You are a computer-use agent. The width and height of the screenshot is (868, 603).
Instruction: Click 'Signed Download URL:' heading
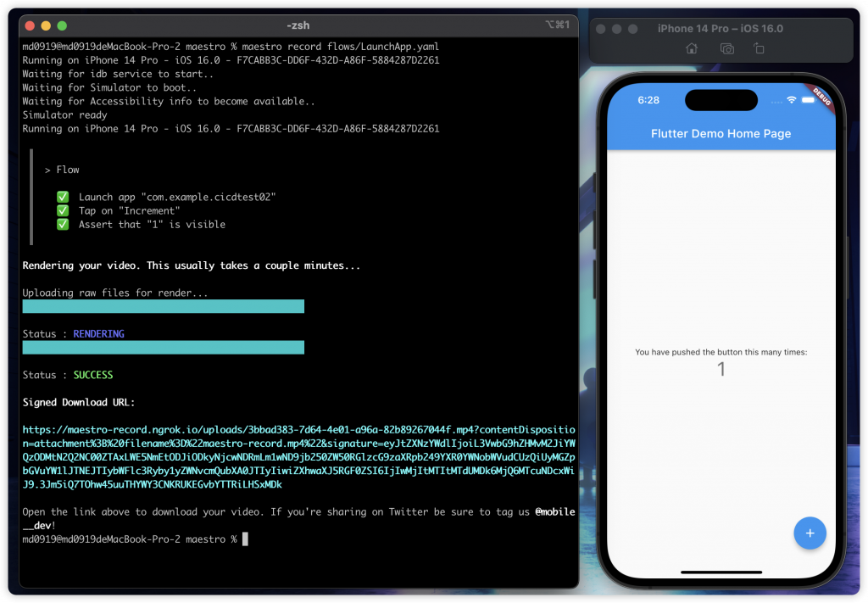pyautogui.click(x=79, y=403)
